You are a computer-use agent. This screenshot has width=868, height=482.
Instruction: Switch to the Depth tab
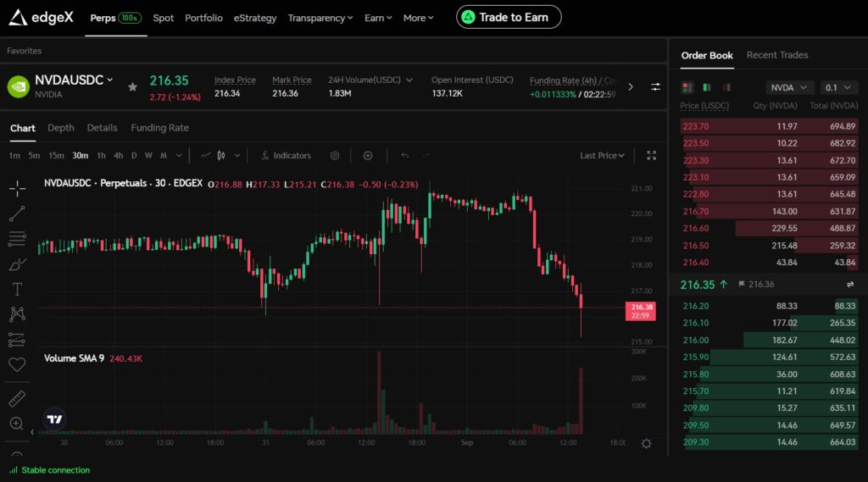pyautogui.click(x=61, y=128)
